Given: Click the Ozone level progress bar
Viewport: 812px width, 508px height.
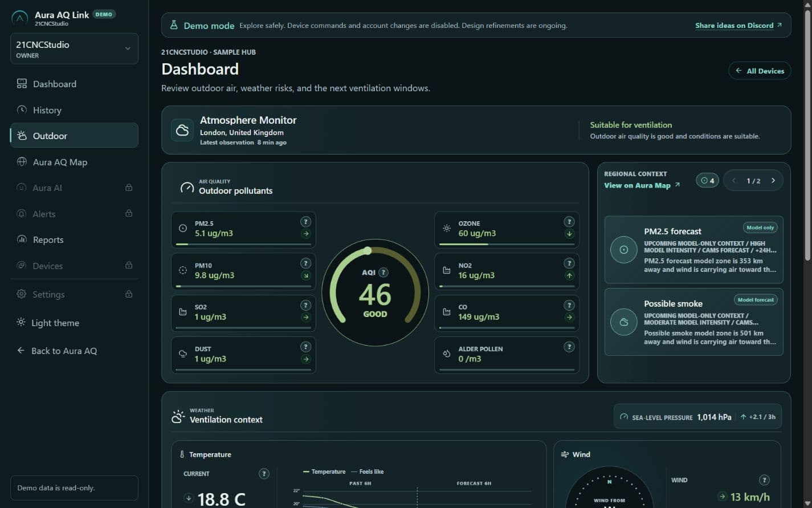Looking at the screenshot, I should pyautogui.click(x=507, y=245).
